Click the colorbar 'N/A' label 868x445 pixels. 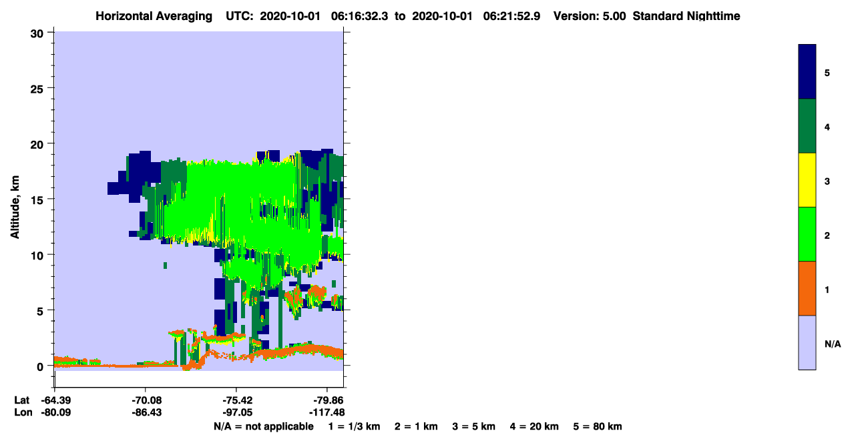click(833, 344)
